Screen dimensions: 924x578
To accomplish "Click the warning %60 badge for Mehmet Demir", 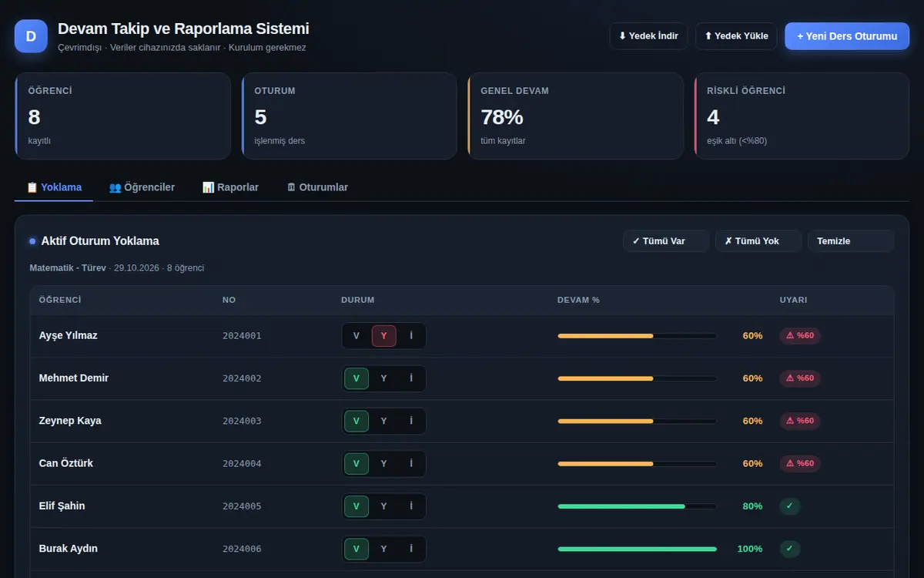I will coord(800,378).
